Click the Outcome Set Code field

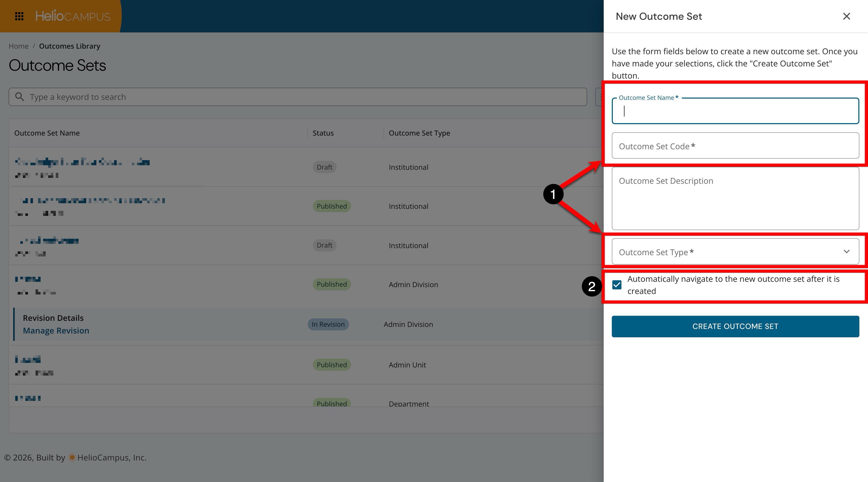pos(735,145)
